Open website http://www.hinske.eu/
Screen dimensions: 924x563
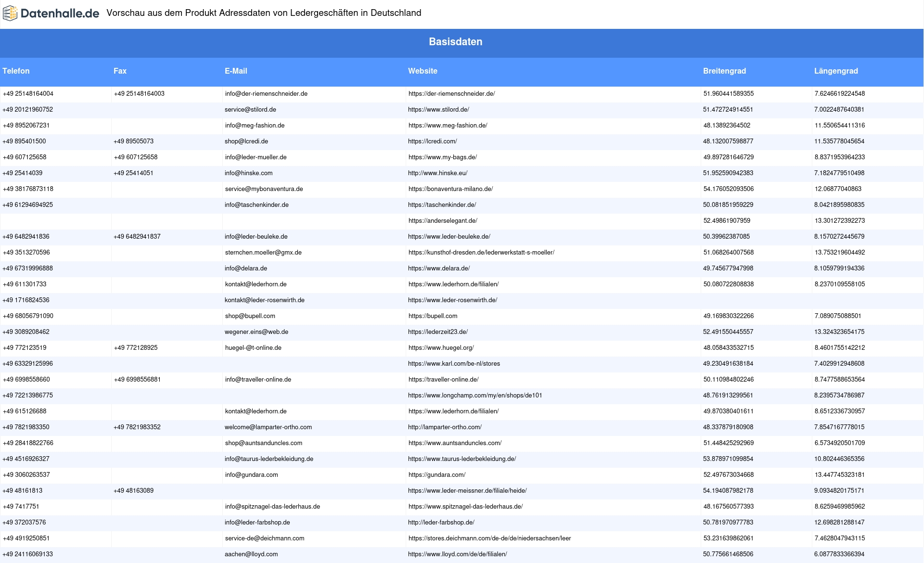tap(437, 173)
